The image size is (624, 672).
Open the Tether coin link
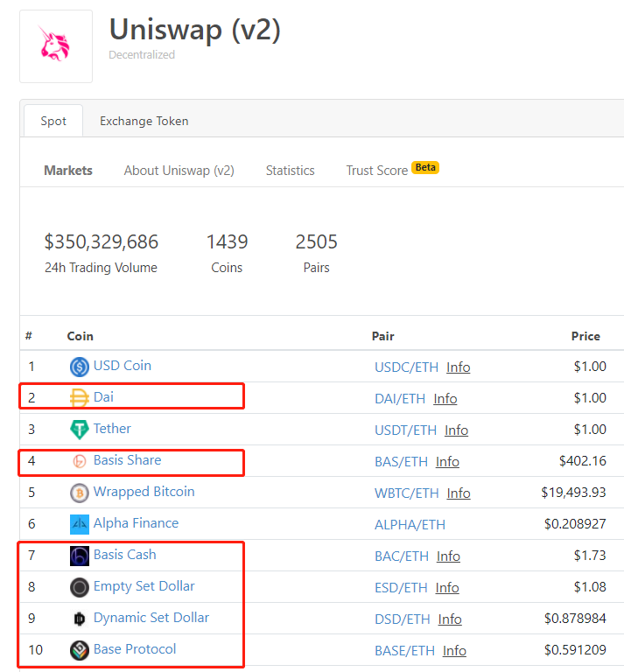(x=112, y=429)
